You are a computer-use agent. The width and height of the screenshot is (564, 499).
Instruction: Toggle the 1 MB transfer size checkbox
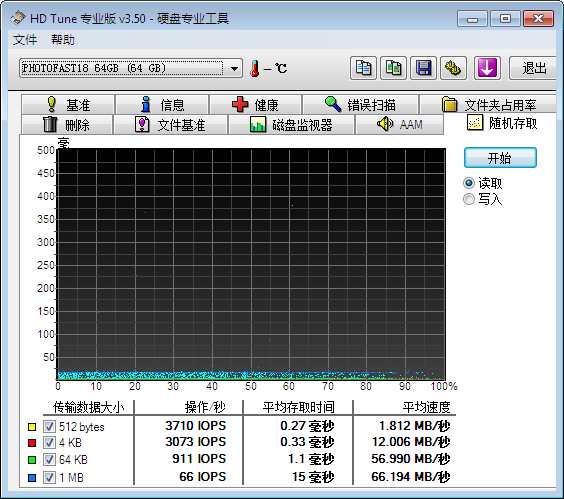coord(49,477)
